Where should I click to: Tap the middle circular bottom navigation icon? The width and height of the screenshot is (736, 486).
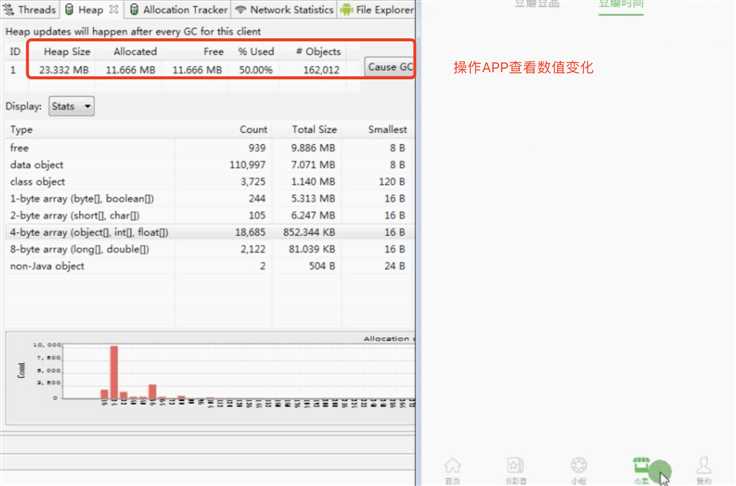point(578,466)
